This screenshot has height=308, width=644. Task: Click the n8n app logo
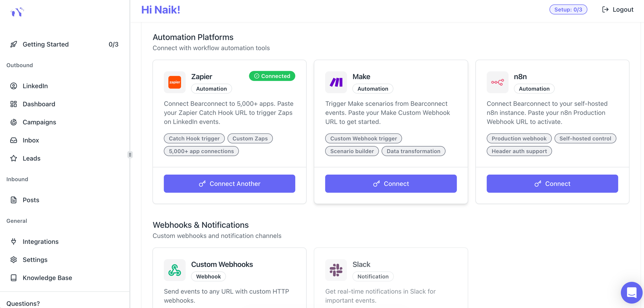point(497,82)
